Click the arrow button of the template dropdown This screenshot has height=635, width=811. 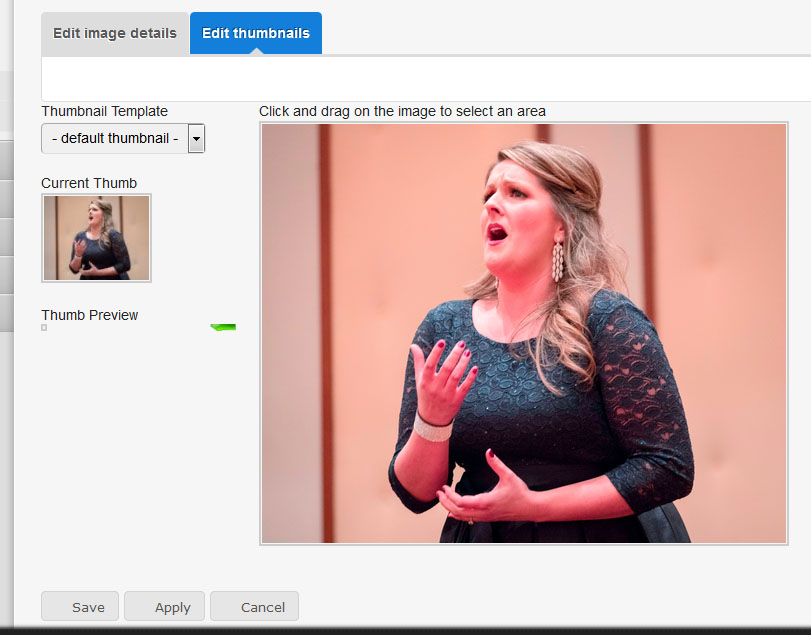pyautogui.click(x=196, y=138)
